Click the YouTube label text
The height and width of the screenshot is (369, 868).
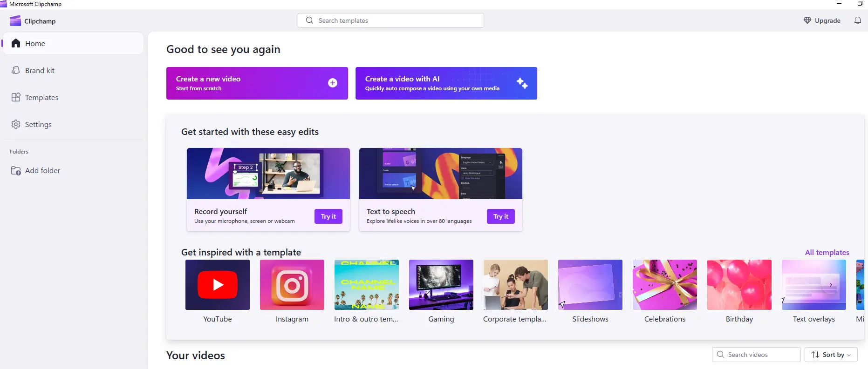coord(218,319)
